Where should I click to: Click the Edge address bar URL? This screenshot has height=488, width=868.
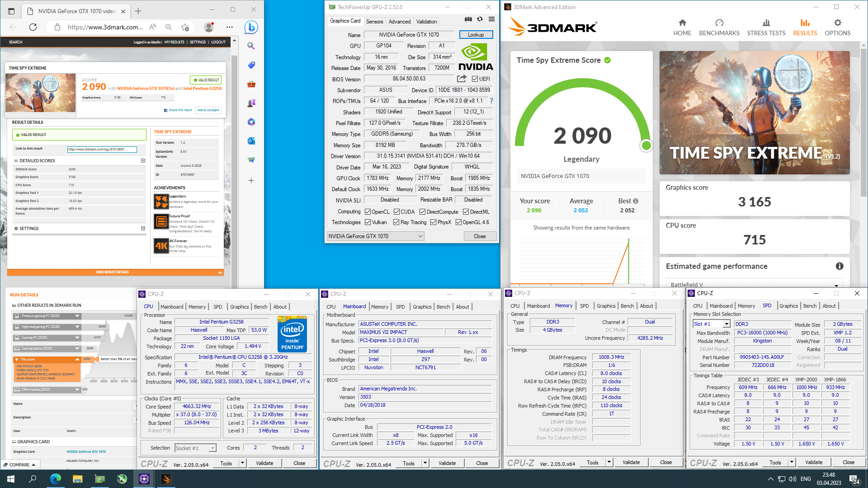[x=105, y=27]
